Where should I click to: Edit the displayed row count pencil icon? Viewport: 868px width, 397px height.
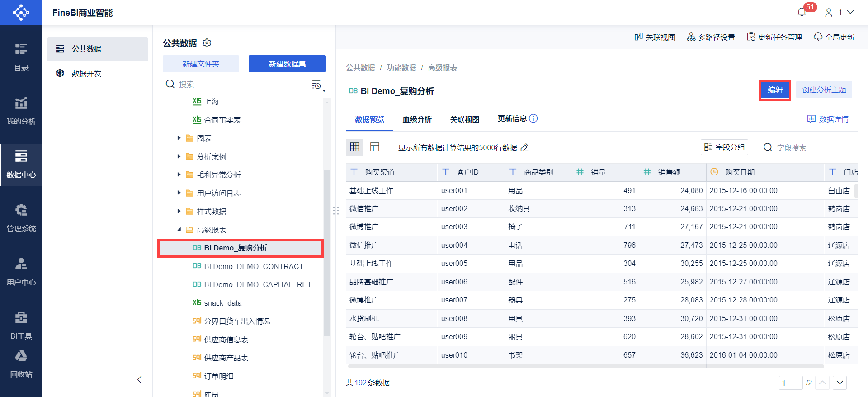pyautogui.click(x=525, y=148)
